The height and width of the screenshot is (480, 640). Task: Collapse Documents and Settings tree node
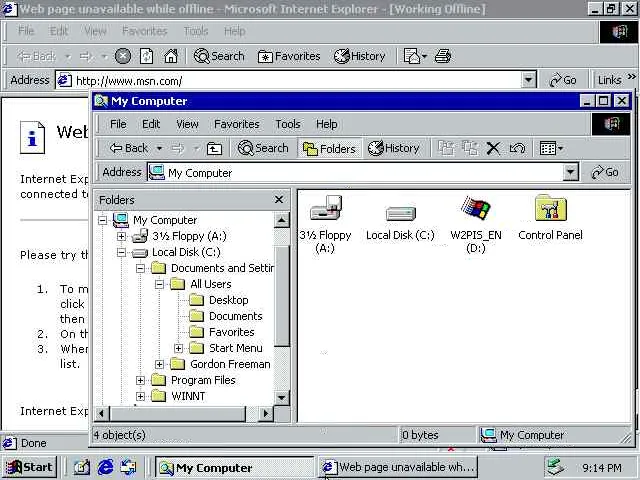(x=140, y=269)
